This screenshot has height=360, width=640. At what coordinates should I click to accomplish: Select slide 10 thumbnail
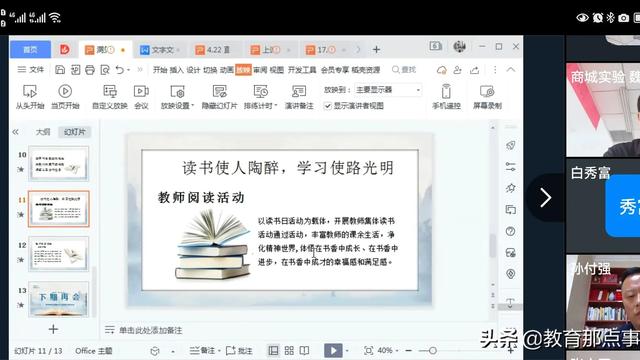(59, 164)
